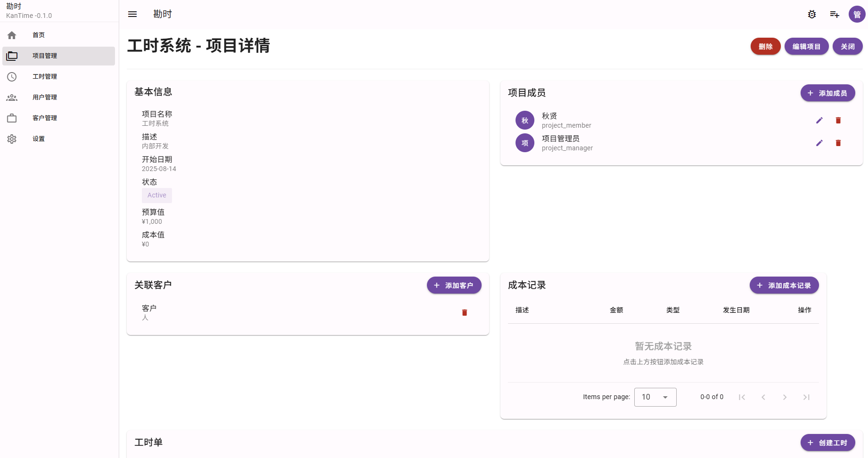868x458 pixels.
Task: Click the 编辑项目 button
Action: [806, 46]
